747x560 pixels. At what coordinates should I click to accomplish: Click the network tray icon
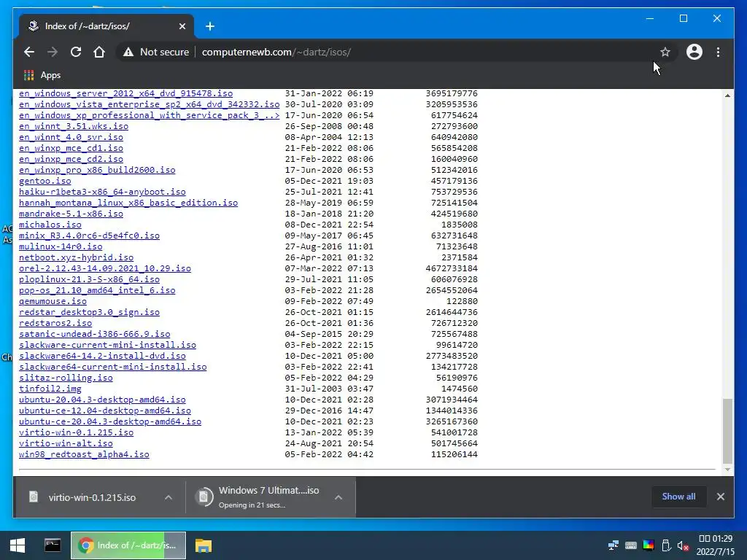coord(614,545)
